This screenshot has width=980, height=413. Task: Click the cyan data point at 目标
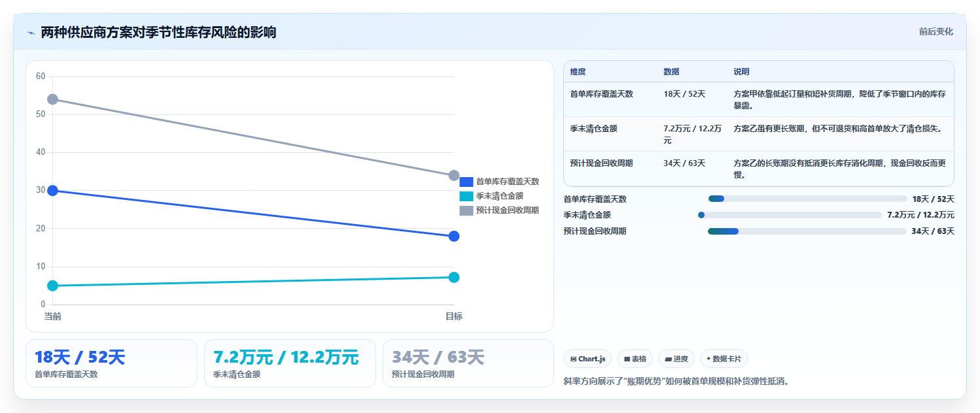click(x=454, y=277)
